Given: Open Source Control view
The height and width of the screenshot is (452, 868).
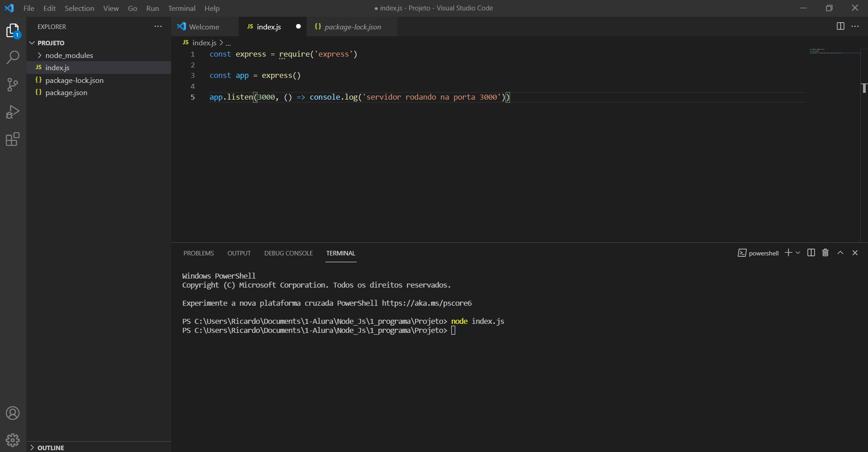Looking at the screenshot, I should [13, 85].
